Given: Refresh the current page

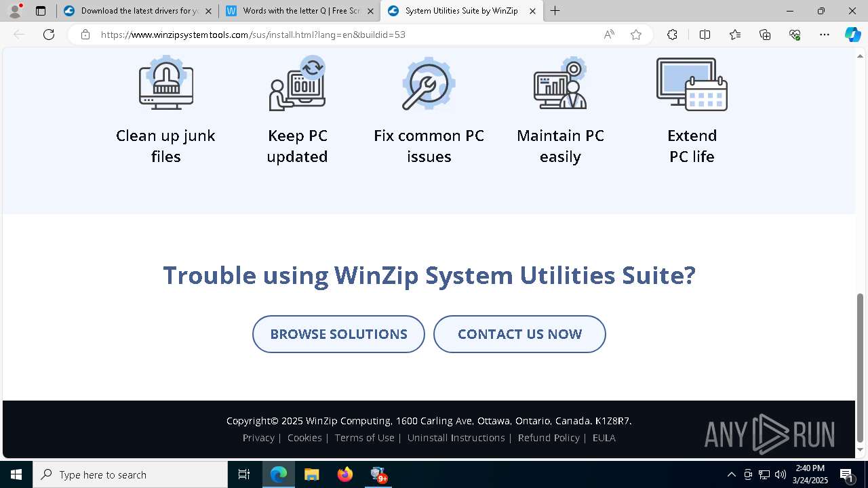Looking at the screenshot, I should click(49, 35).
